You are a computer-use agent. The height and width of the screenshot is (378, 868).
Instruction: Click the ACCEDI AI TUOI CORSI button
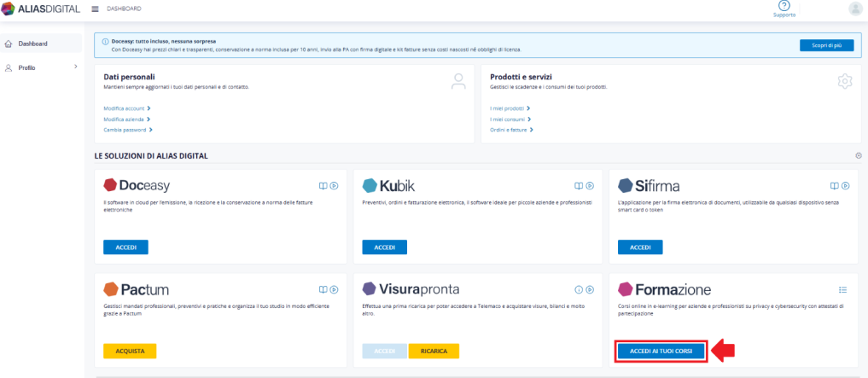point(661,352)
